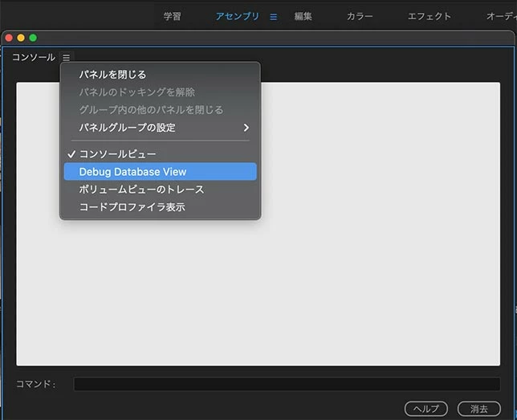Minimize the window with yellow button

pos(21,38)
